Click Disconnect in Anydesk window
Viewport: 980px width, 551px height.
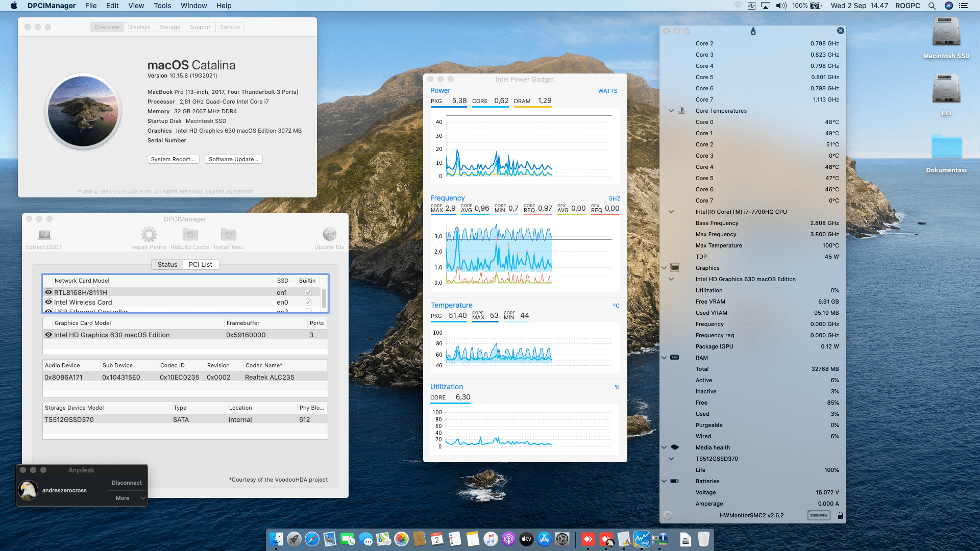click(127, 483)
